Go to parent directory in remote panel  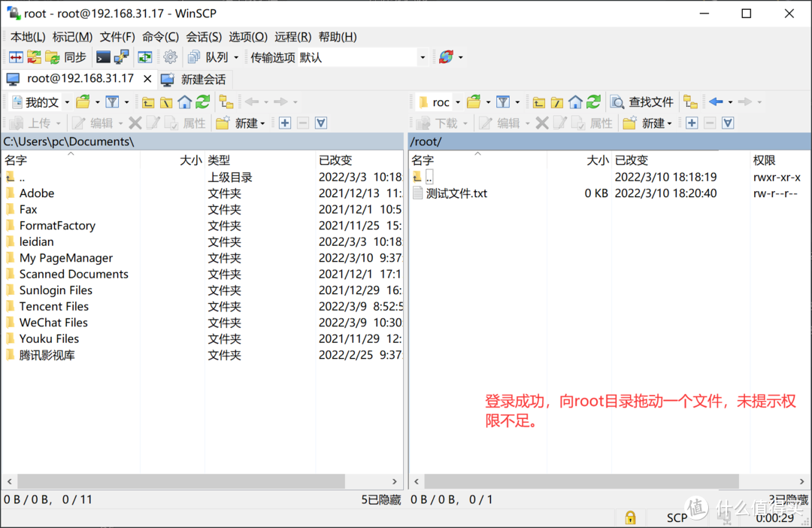click(x=538, y=102)
